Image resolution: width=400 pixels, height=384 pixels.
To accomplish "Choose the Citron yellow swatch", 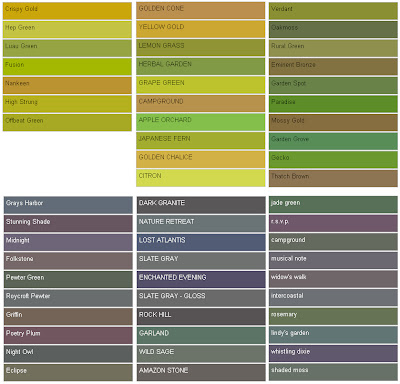I will 201,178.
